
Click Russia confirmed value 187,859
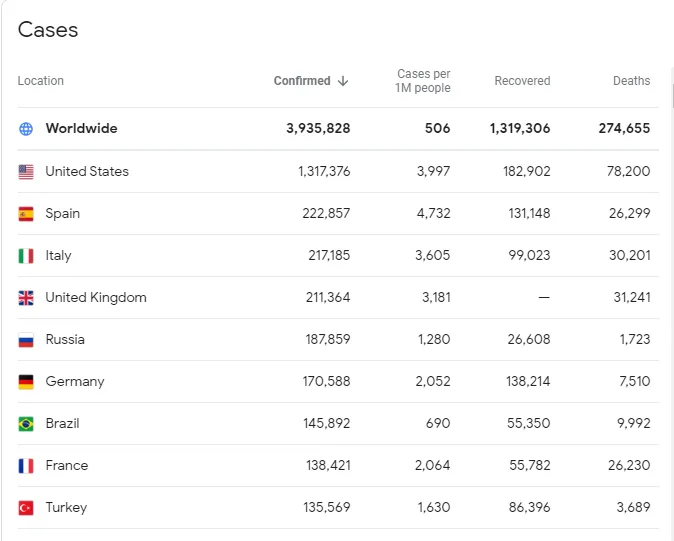pyautogui.click(x=328, y=339)
